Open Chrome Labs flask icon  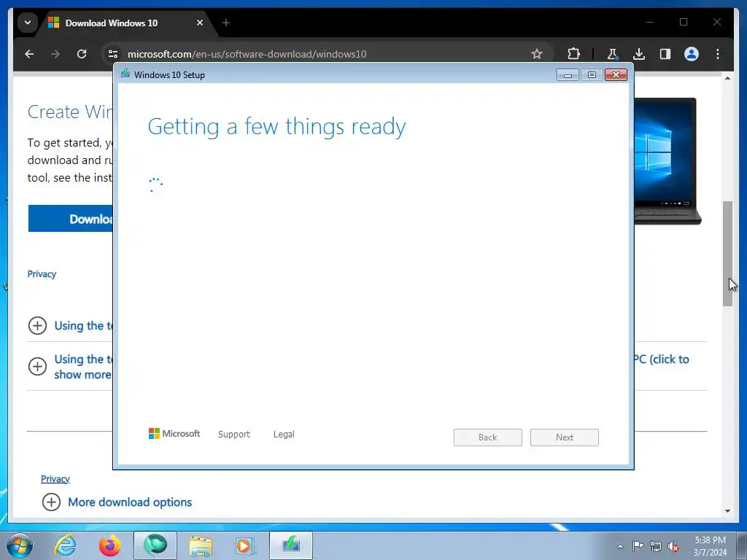tap(612, 54)
